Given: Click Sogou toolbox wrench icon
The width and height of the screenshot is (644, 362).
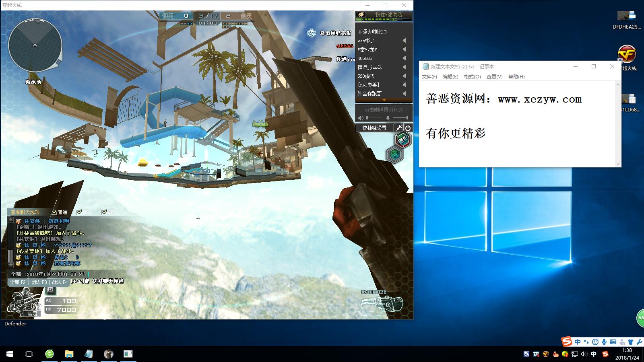Looking at the screenshot, I should (x=639, y=342).
